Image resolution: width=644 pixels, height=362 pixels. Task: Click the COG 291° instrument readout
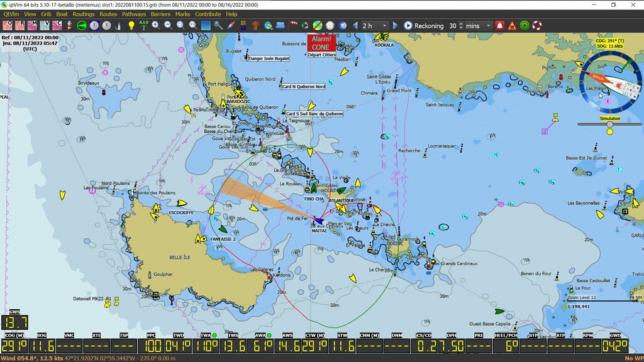pos(14,346)
